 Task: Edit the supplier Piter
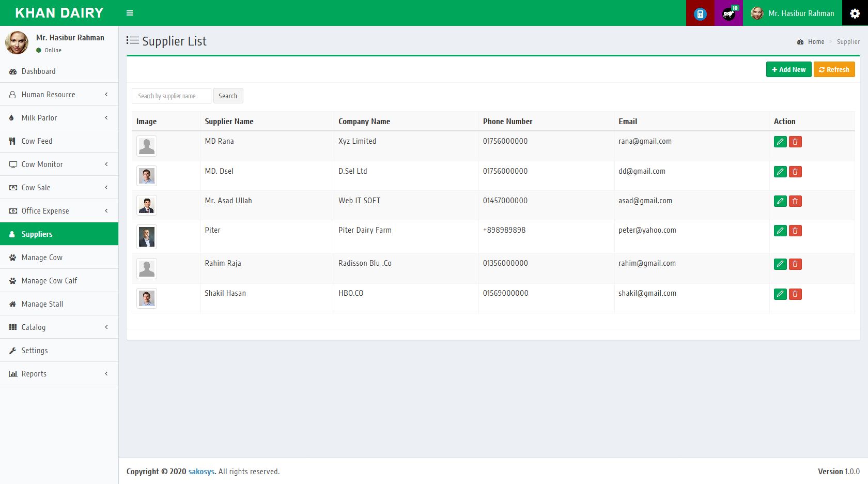pos(780,231)
